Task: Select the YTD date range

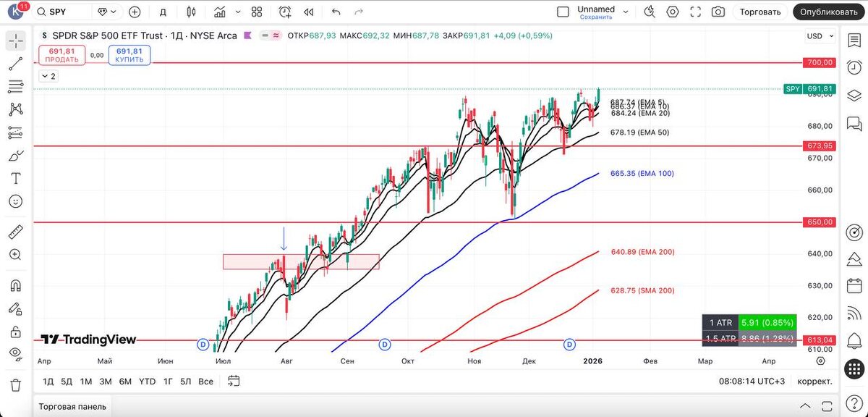Action: (x=147, y=381)
